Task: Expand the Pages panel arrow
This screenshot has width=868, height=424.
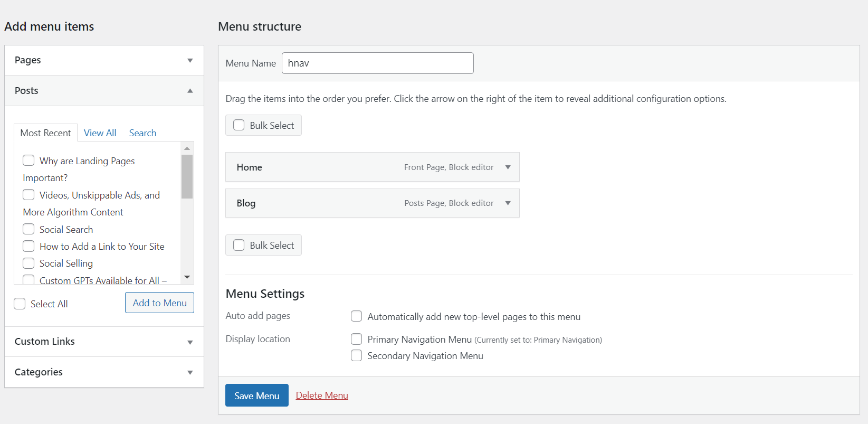Action: pyautogui.click(x=190, y=60)
